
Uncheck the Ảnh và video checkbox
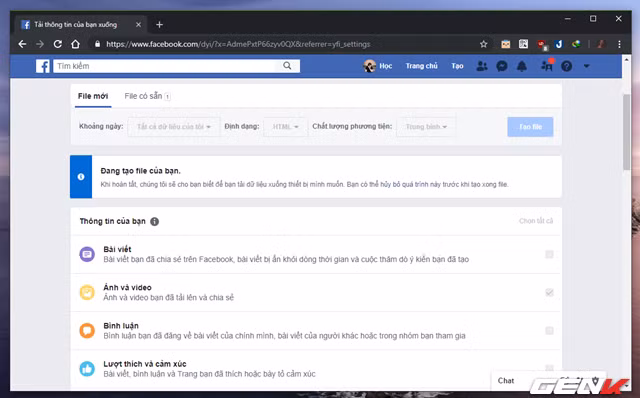pyautogui.click(x=549, y=292)
